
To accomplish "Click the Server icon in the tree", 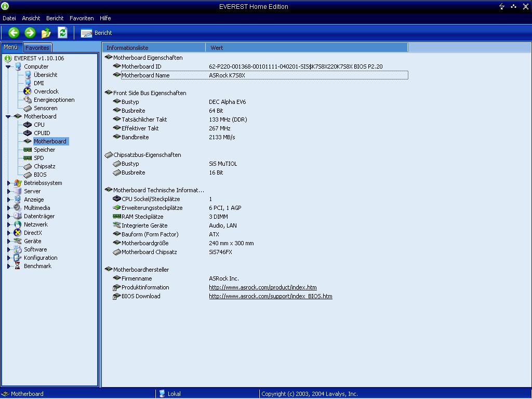I will point(18,191).
